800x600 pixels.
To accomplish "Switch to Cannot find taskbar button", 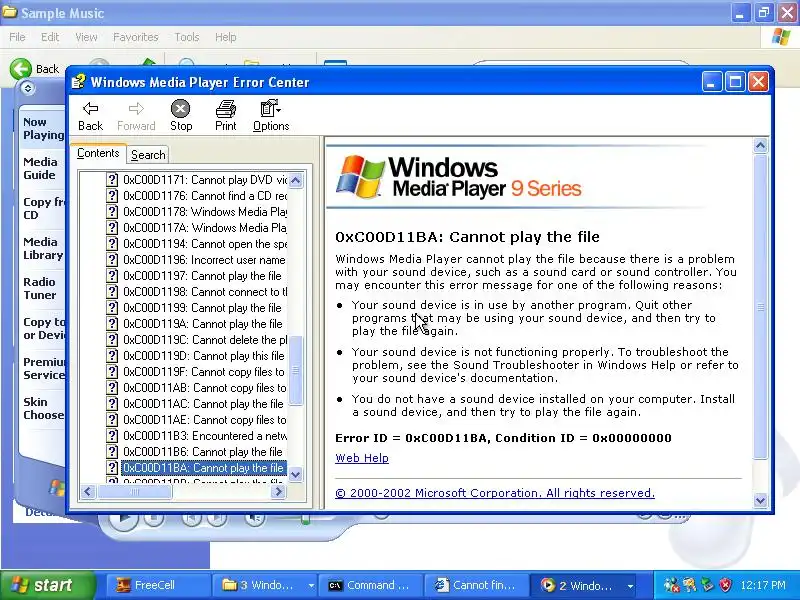I will coord(477,585).
